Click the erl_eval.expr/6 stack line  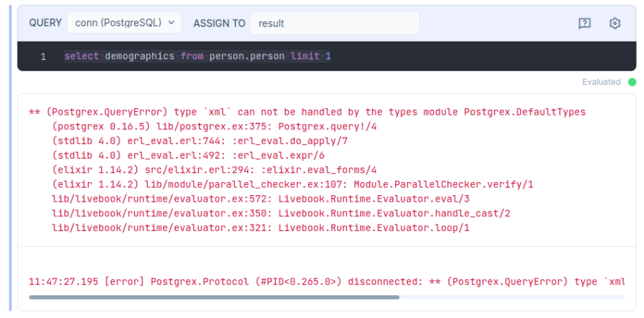click(x=188, y=156)
